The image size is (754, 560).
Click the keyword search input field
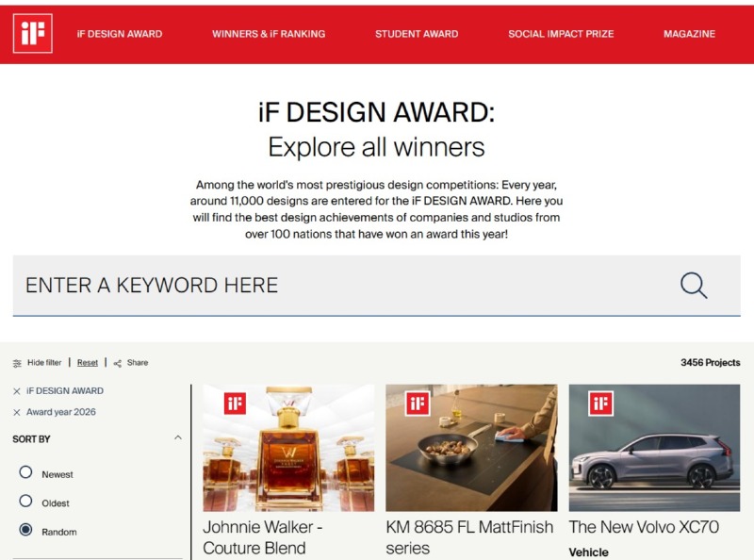click(339, 286)
